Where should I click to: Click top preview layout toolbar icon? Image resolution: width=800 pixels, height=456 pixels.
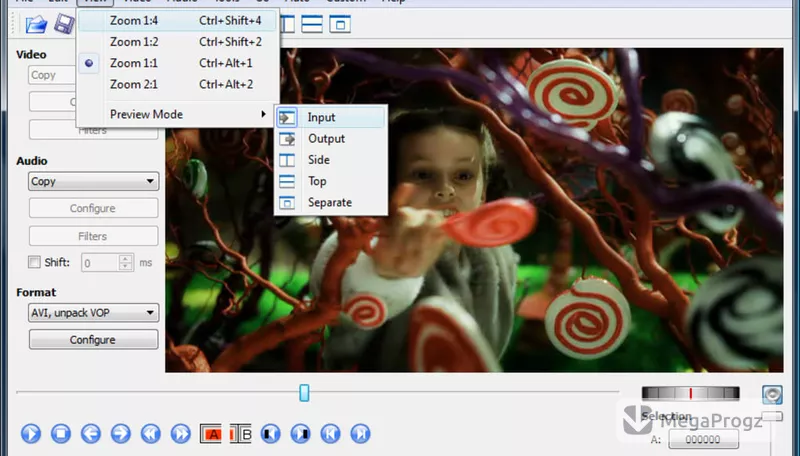[312, 24]
